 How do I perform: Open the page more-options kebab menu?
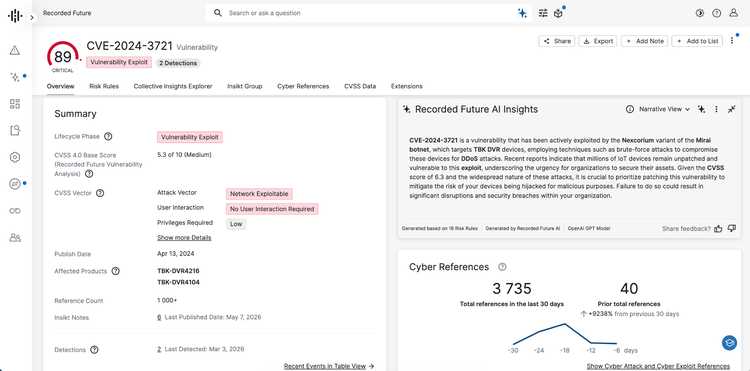click(732, 41)
